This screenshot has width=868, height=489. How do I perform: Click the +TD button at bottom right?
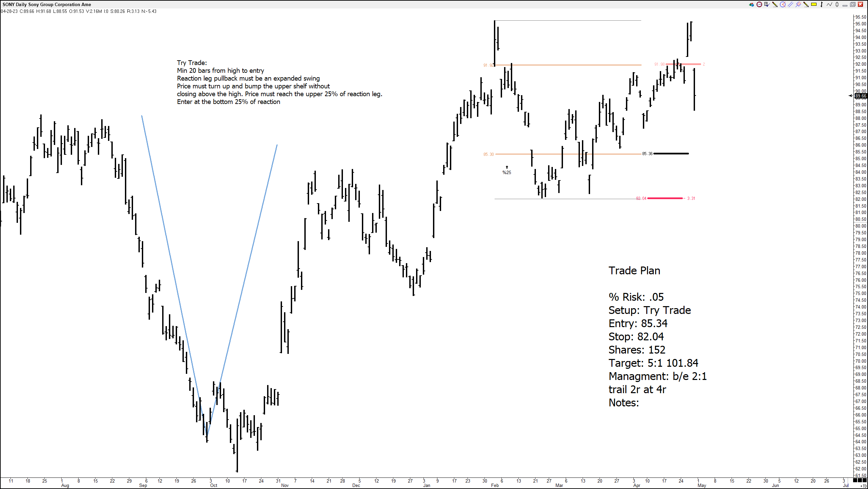[864, 486]
